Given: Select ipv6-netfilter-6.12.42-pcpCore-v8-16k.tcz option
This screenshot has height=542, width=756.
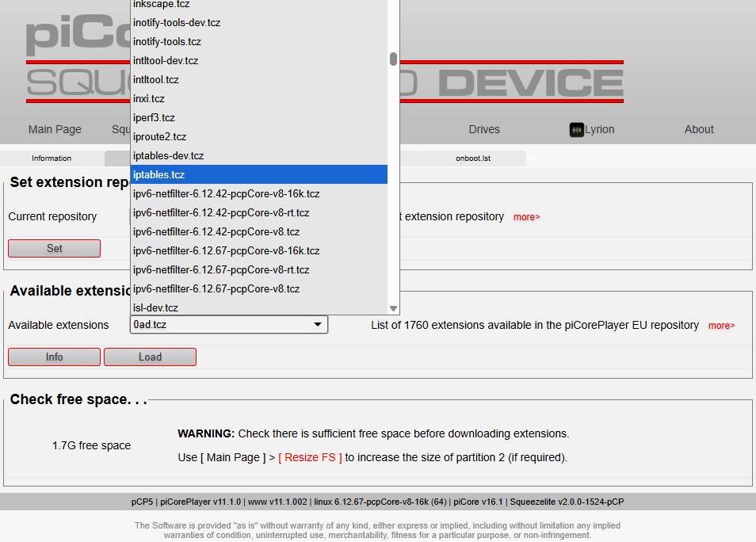Looking at the screenshot, I should 259,194.
